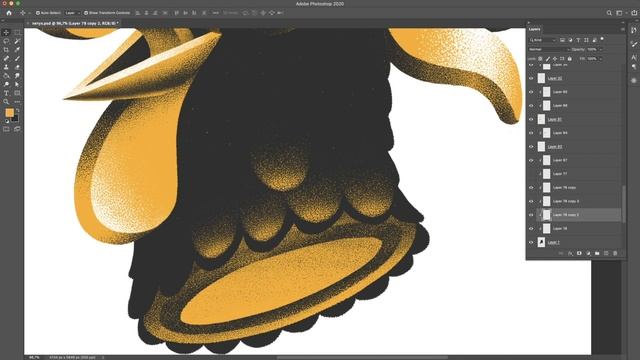Click the foreground orange color swatch

coord(9,113)
